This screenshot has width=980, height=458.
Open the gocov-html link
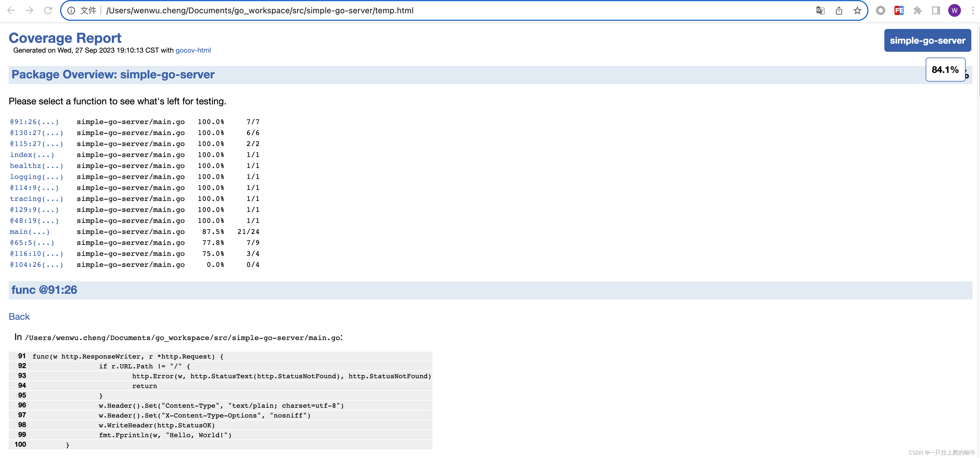pyautogui.click(x=193, y=50)
